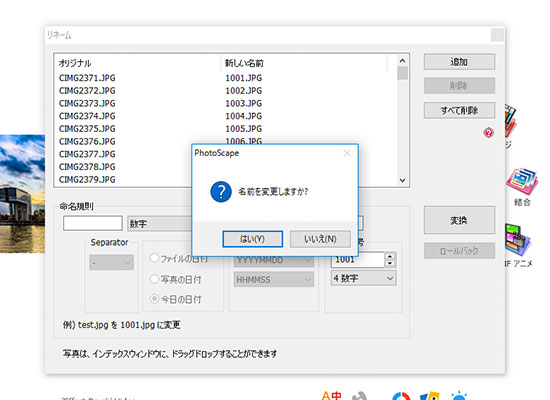
Task: Click new name 1001.JPG
Action: [244, 78]
